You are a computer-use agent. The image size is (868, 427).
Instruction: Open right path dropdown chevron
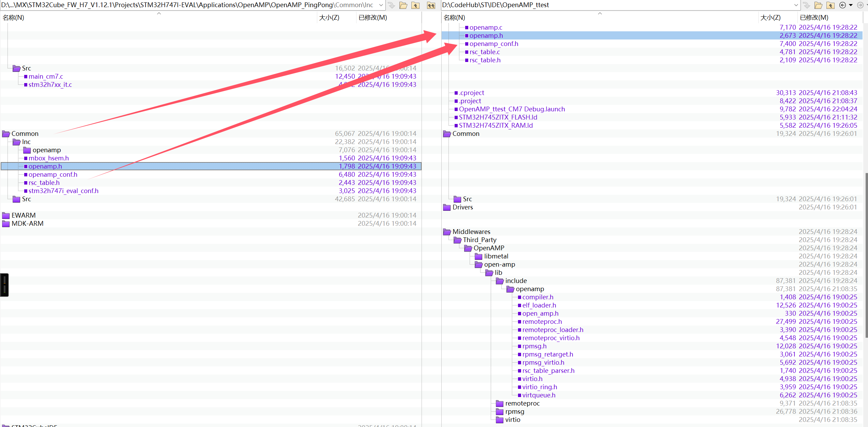click(796, 5)
